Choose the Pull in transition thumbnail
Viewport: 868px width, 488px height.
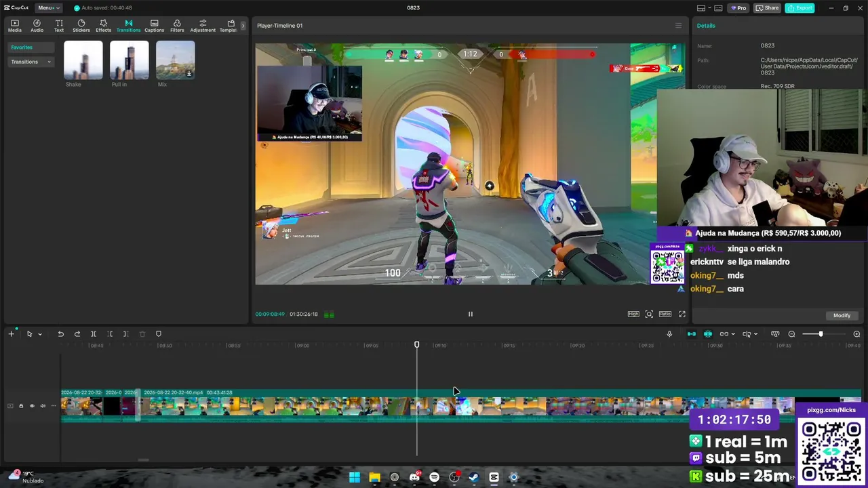click(x=129, y=60)
